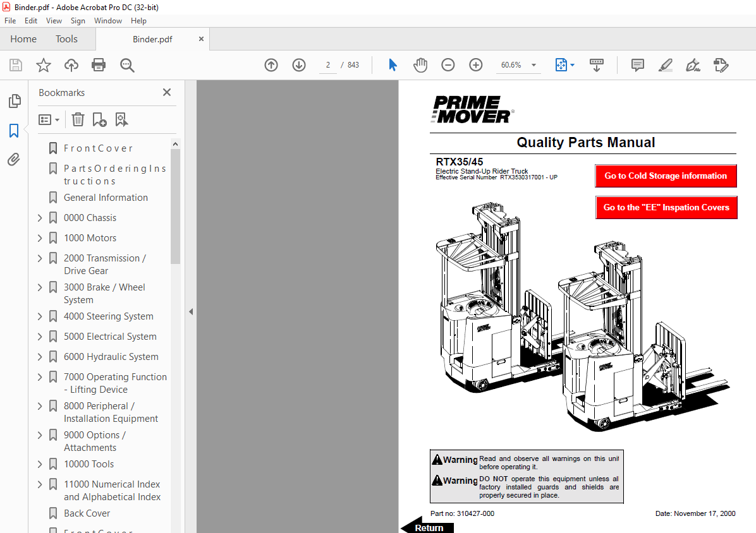The height and width of the screenshot is (533, 756).
Task: Switch to the Home tab
Action: coord(23,39)
